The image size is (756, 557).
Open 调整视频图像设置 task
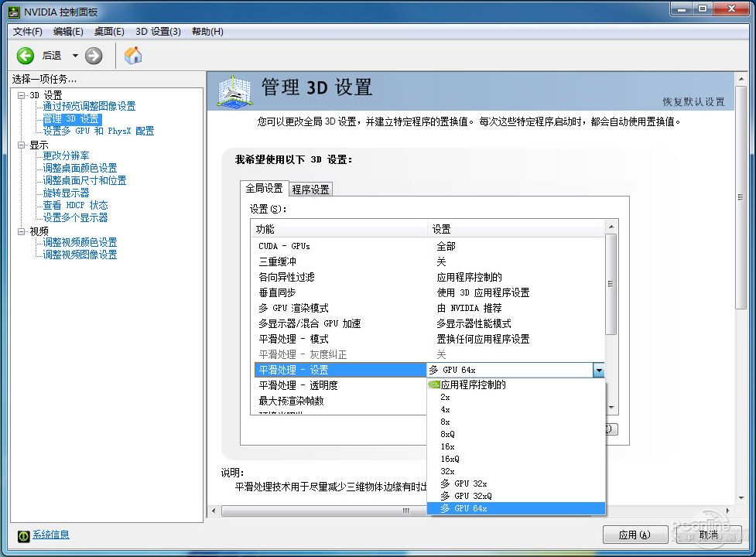click(80, 255)
